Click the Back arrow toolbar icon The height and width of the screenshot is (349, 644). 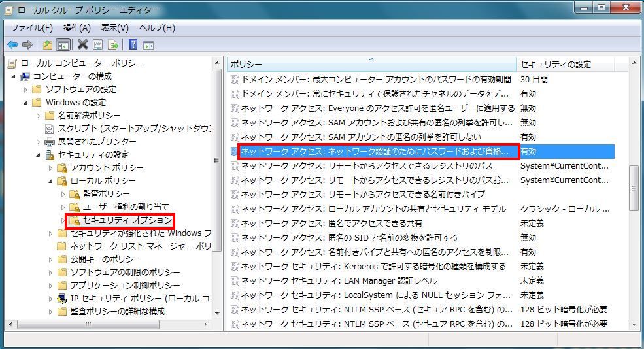[12, 44]
